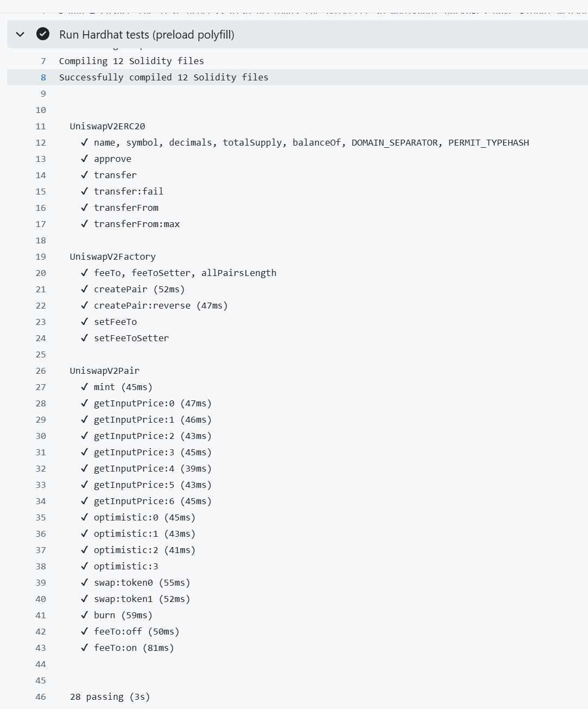Collapse the Run Hardhat tests step
Image resolution: width=588 pixels, height=709 pixels.
pos(20,35)
